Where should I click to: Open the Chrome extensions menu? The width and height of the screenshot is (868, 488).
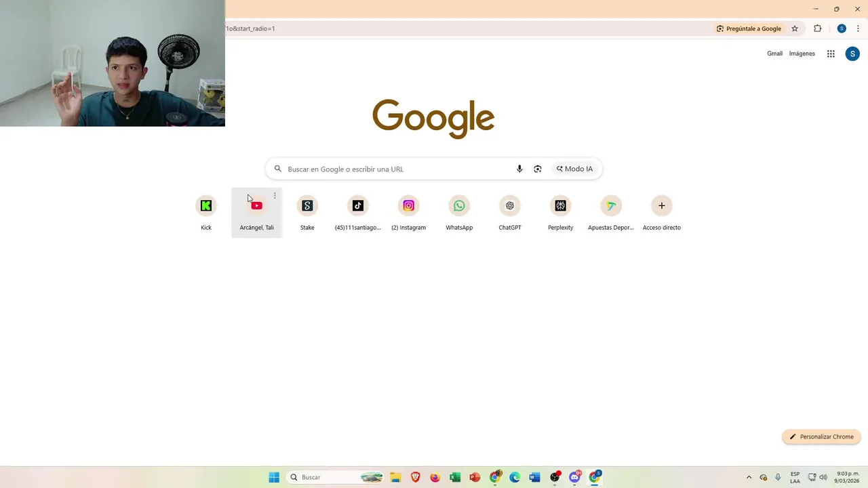817,28
